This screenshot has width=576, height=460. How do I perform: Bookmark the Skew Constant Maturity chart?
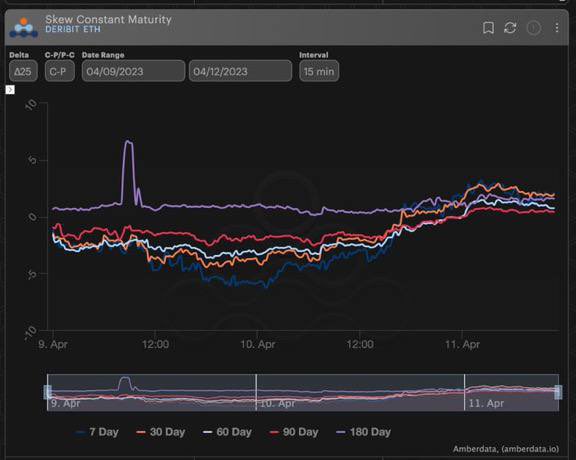click(488, 28)
